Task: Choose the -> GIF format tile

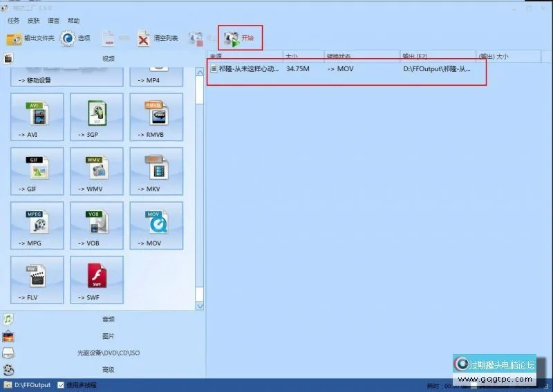Action: pos(37,171)
